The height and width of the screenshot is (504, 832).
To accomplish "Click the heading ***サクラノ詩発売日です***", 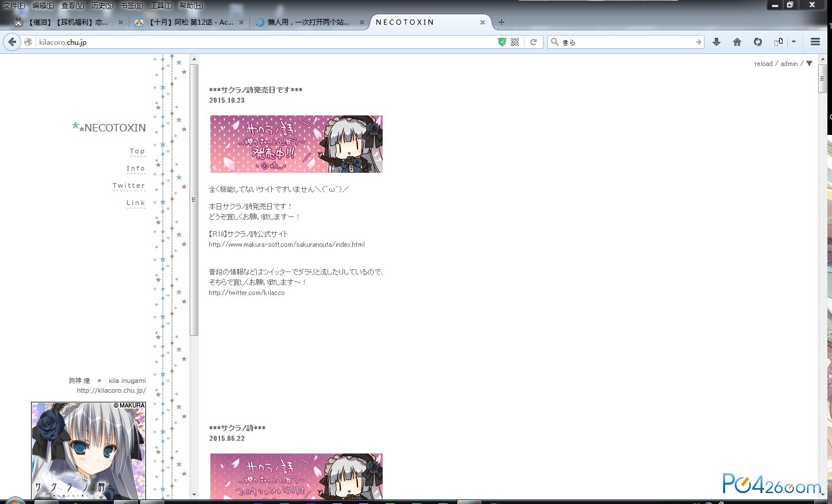I will click(256, 90).
